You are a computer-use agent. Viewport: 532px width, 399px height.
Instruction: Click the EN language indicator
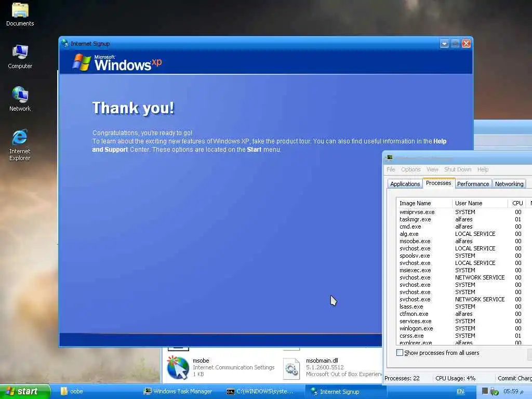coord(460,392)
